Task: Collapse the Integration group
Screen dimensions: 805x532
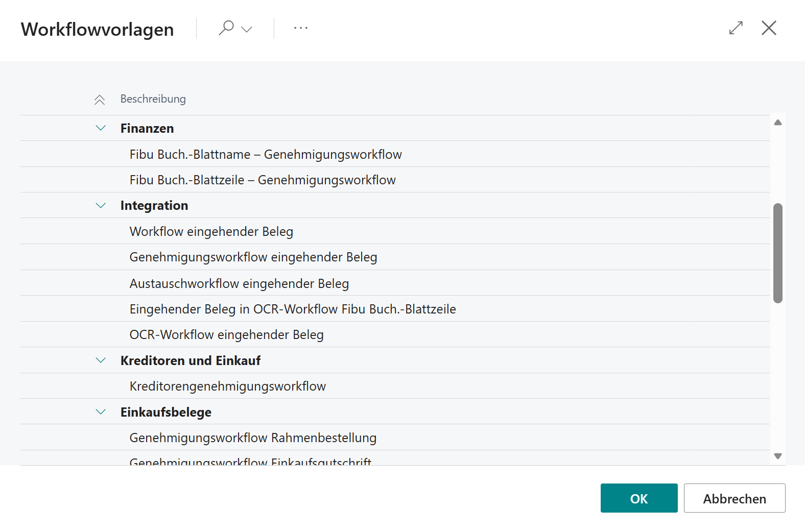Action: [x=101, y=205]
